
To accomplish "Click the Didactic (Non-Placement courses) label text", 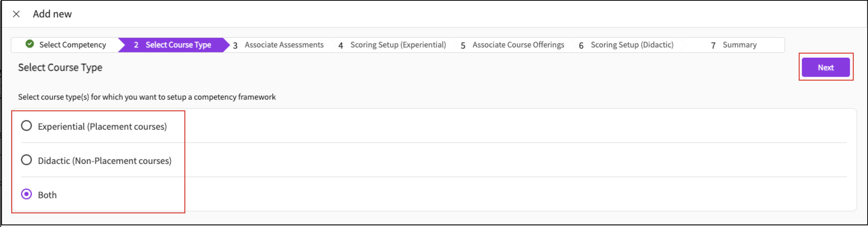I will pos(105,161).
